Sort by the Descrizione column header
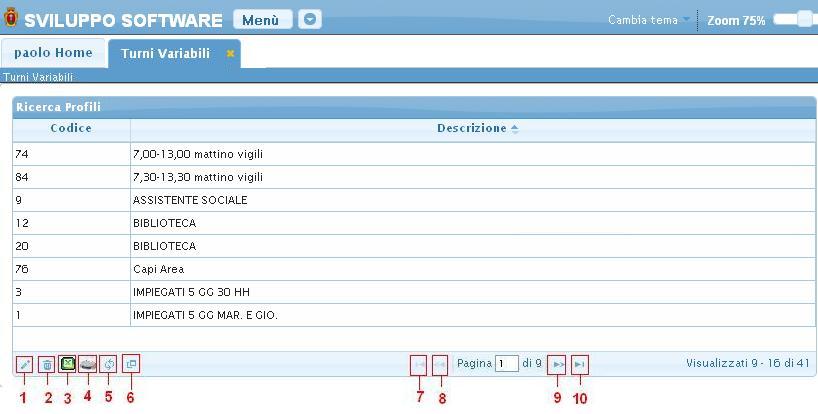 pyautogui.click(x=477, y=128)
